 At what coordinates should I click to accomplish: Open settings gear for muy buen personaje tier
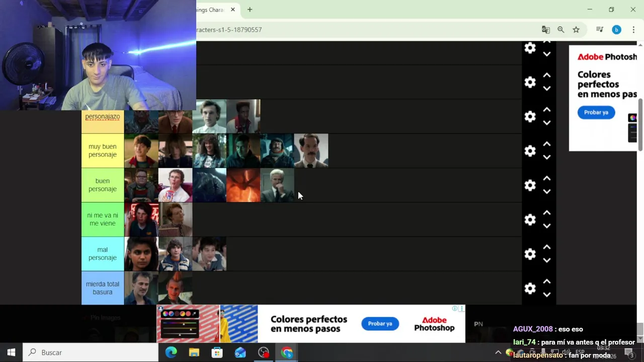530,151
